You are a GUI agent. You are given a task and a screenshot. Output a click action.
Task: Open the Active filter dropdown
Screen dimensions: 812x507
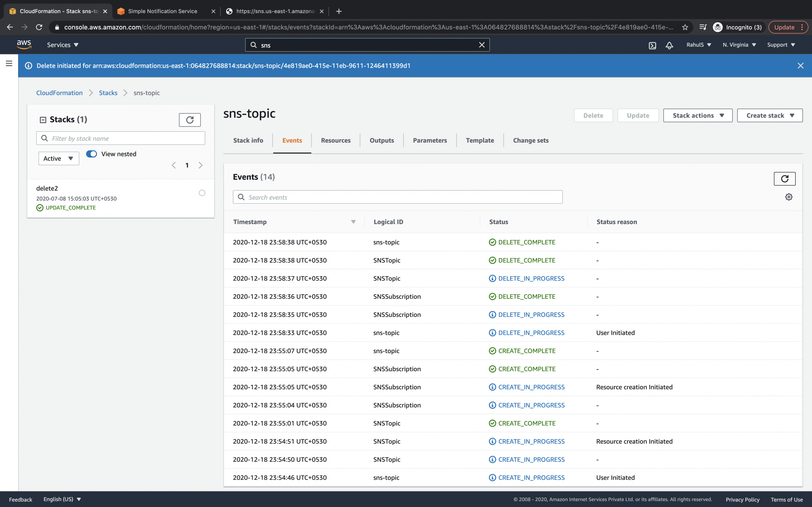tap(59, 158)
